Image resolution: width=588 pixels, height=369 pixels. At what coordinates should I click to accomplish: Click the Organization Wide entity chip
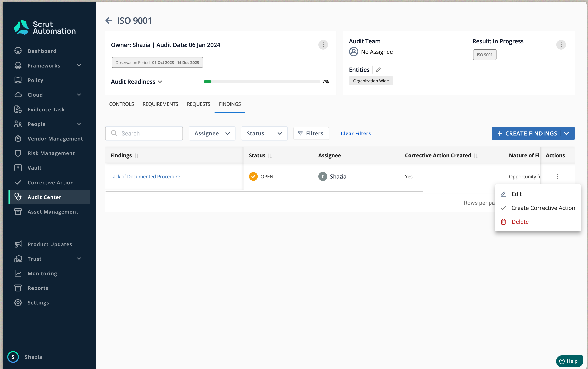coord(371,81)
